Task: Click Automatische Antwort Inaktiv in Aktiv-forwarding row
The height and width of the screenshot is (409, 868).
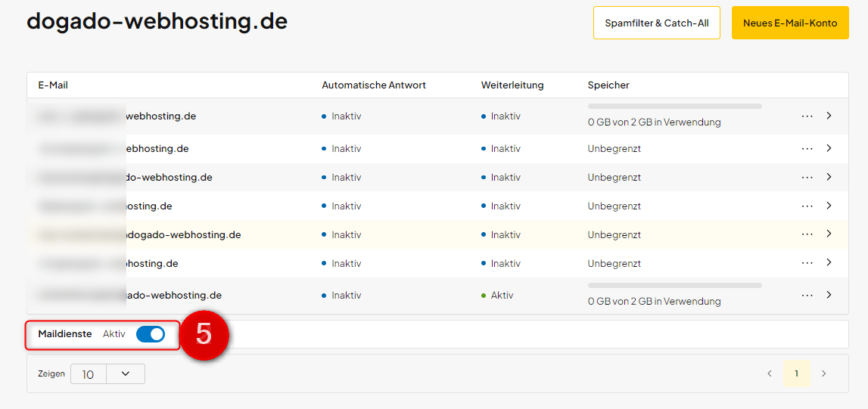Action: 341,295
